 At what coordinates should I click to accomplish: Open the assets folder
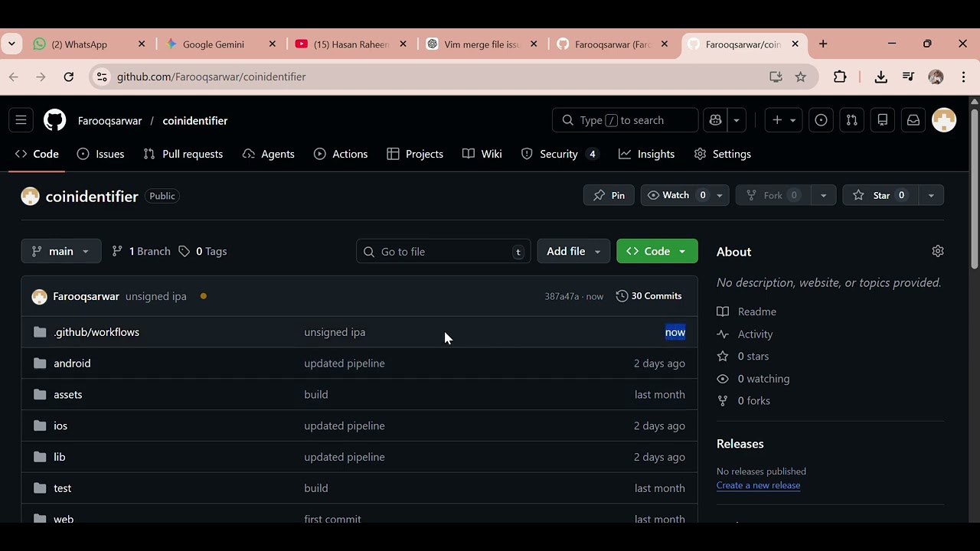(x=67, y=395)
